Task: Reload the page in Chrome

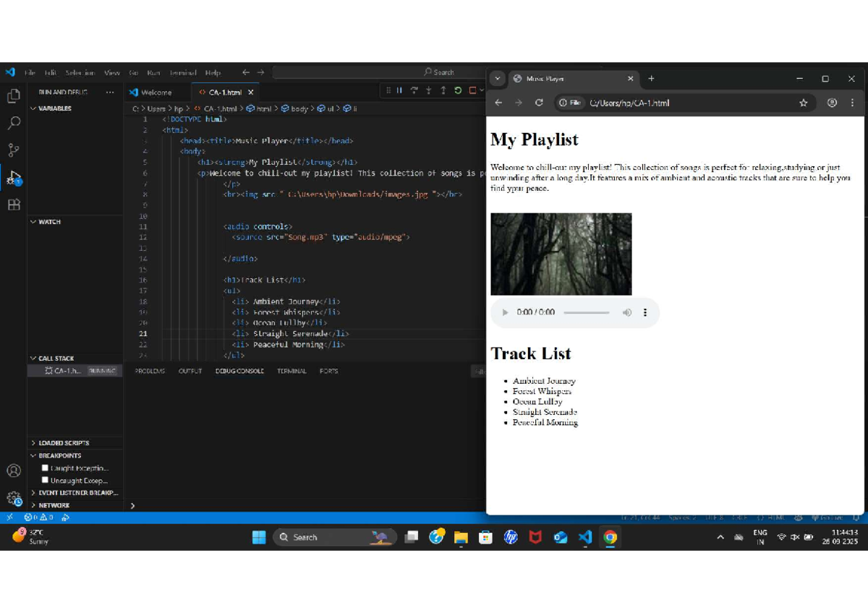Action: [x=539, y=103]
